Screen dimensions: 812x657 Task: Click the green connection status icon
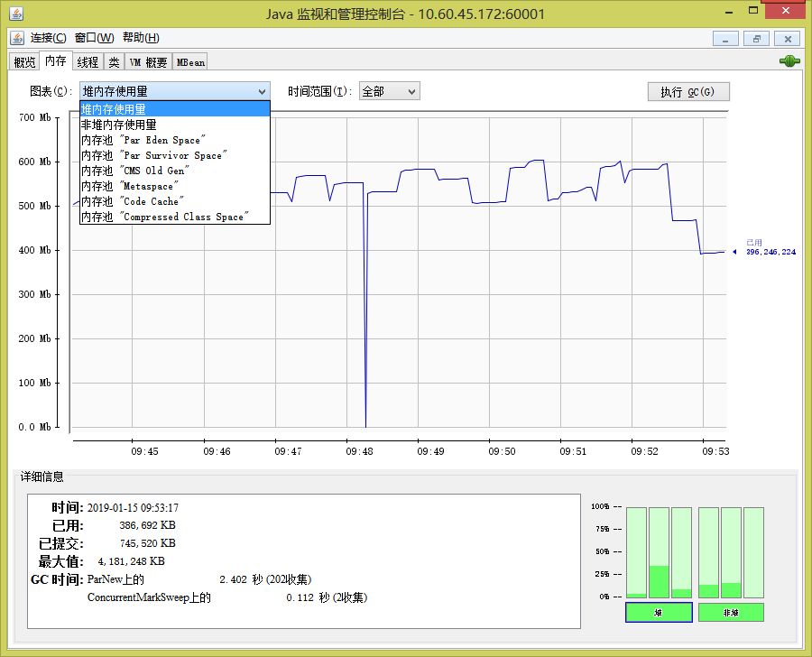[789, 61]
